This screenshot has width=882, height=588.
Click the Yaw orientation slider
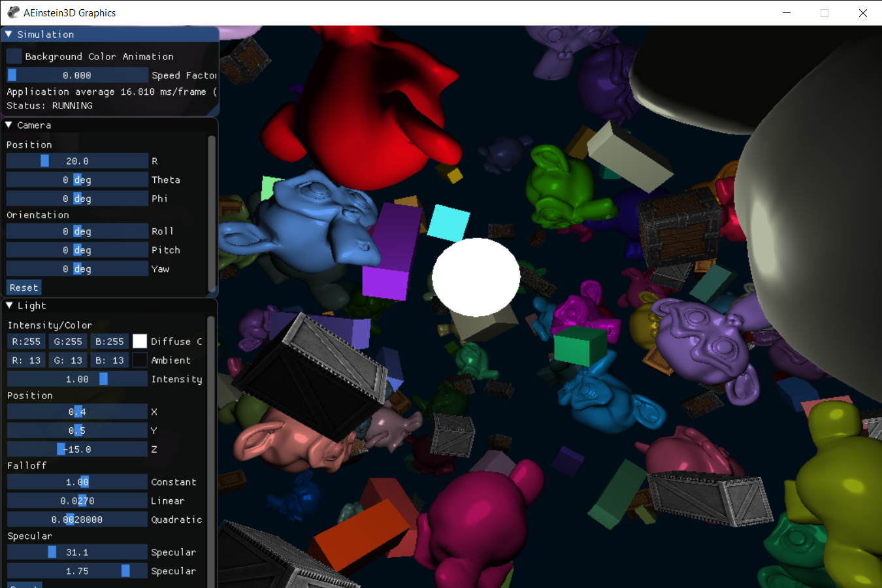[77, 268]
